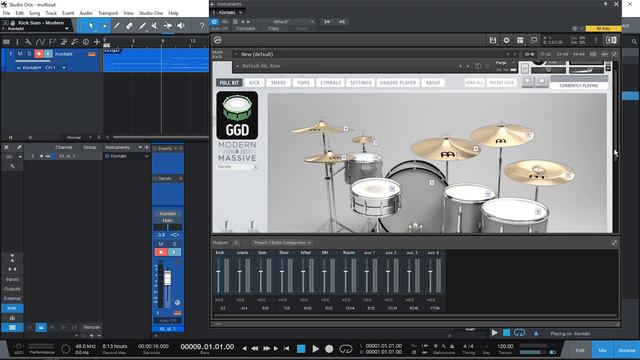Solo the Kontakt track in arrangement
The height and width of the screenshot is (360, 640).
pyautogui.click(x=29, y=53)
